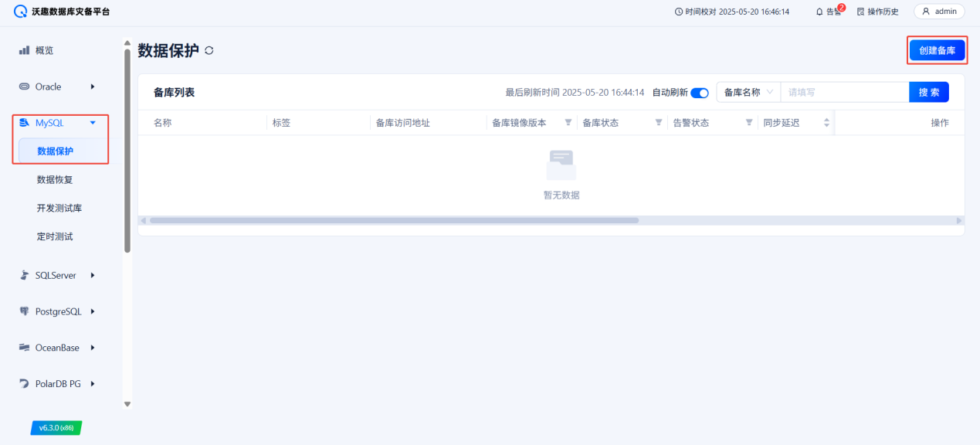Click the platform logo icon
980x445 pixels.
(x=21, y=12)
